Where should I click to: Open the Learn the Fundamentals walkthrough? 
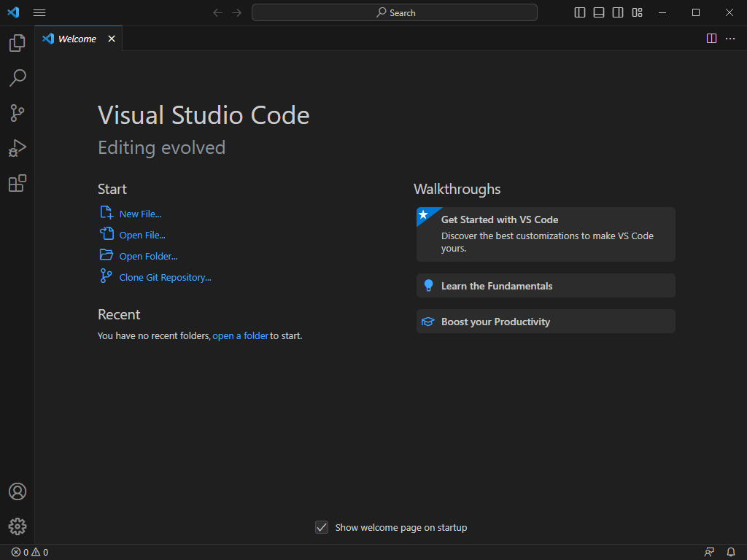click(x=546, y=286)
